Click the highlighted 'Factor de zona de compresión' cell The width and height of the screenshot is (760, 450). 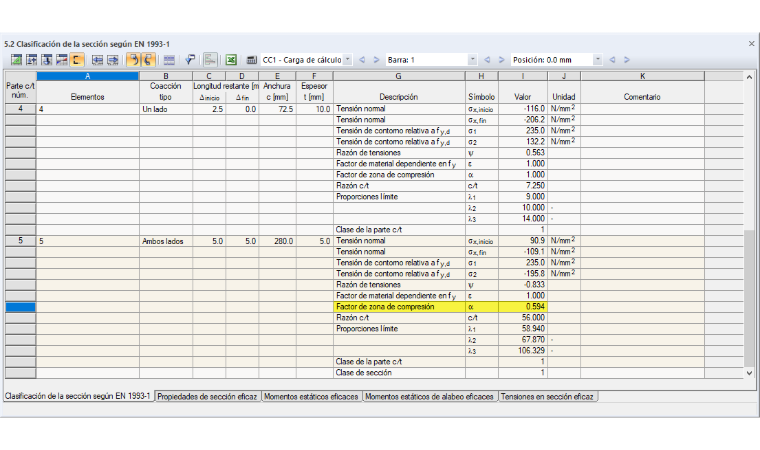[x=399, y=307]
